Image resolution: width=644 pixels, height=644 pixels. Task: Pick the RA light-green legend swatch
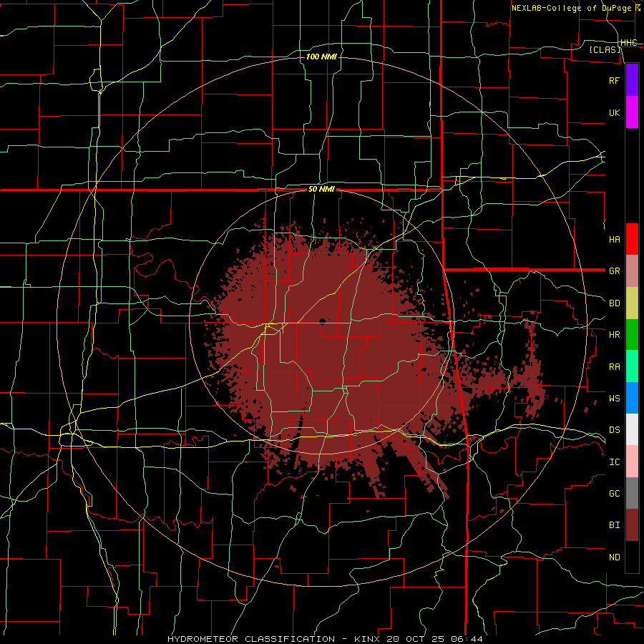click(x=632, y=366)
